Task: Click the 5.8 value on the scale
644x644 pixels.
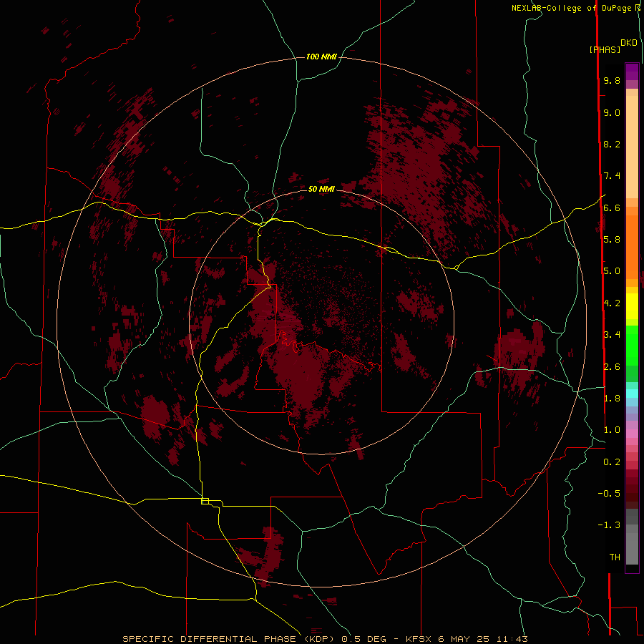Action: [x=612, y=240]
